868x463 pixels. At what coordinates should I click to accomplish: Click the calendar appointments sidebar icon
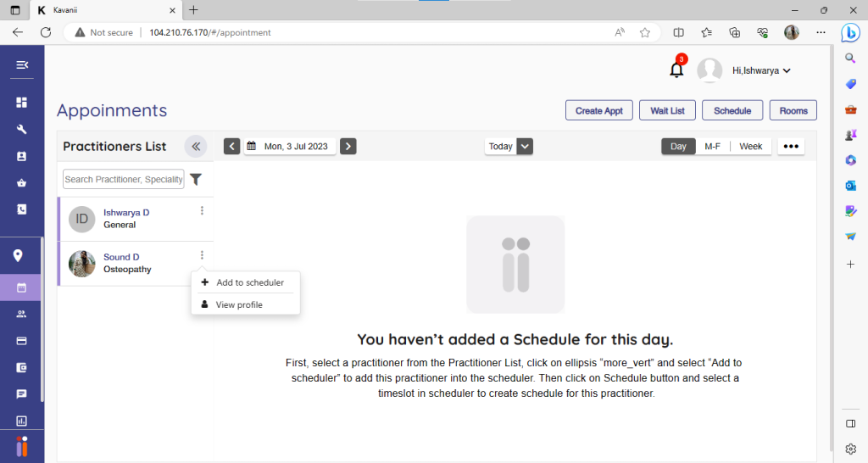22,287
